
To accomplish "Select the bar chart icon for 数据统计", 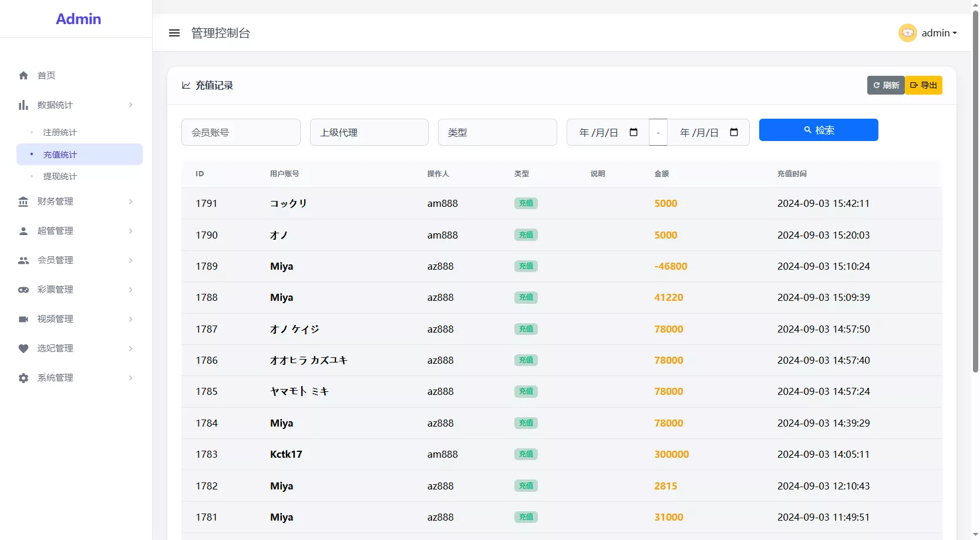I will [23, 105].
